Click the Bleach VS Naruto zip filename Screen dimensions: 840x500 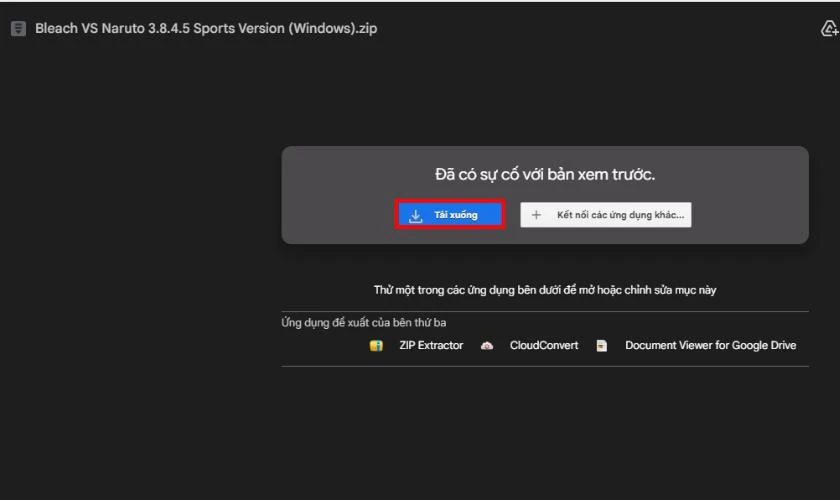coord(206,28)
